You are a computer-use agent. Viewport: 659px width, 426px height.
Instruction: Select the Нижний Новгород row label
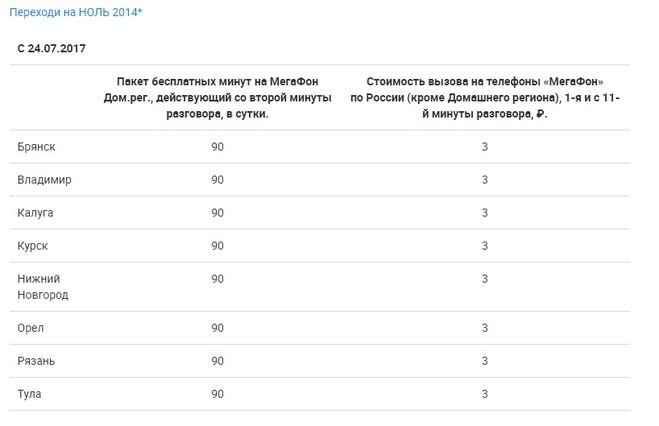tap(43, 287)
